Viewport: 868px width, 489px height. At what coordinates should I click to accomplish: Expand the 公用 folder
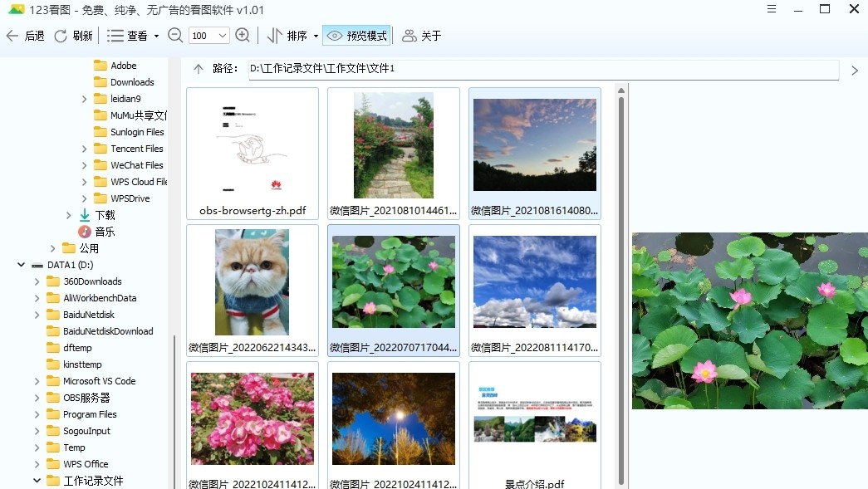click(52, 248)
